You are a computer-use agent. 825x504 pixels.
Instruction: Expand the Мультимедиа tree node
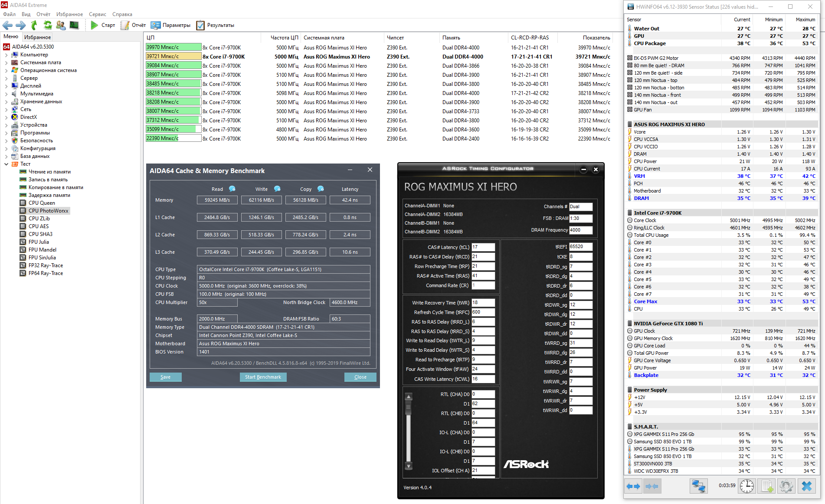[x=6, y=94]
